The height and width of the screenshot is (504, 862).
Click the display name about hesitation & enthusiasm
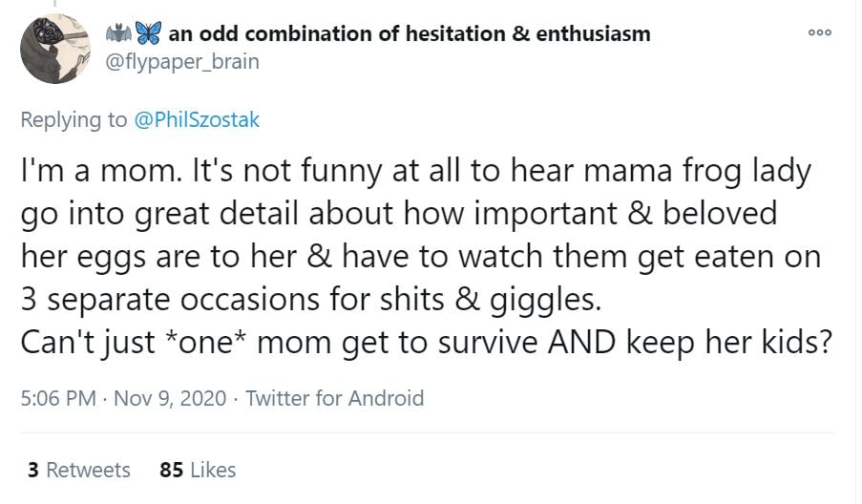pos(409,33)
